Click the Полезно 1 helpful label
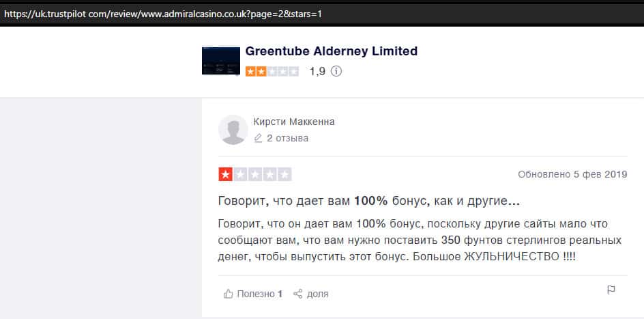Viewport: 644px width, 319px height. (x=259, y=294)
